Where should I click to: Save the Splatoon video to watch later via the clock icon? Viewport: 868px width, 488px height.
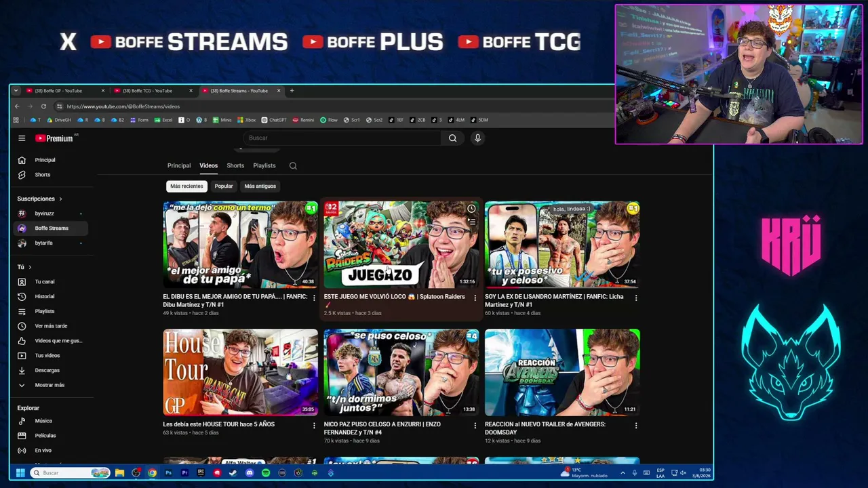pos(471,209)
